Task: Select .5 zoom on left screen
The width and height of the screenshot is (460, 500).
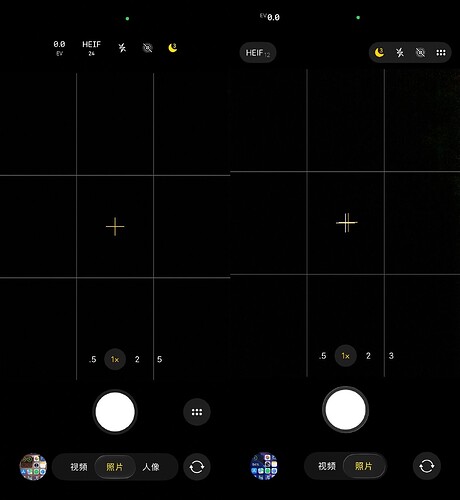Action: [x=93, y=359]
